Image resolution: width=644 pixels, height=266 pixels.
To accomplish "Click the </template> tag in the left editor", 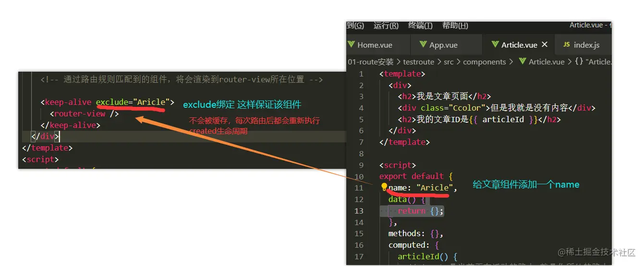I will 47,148.
